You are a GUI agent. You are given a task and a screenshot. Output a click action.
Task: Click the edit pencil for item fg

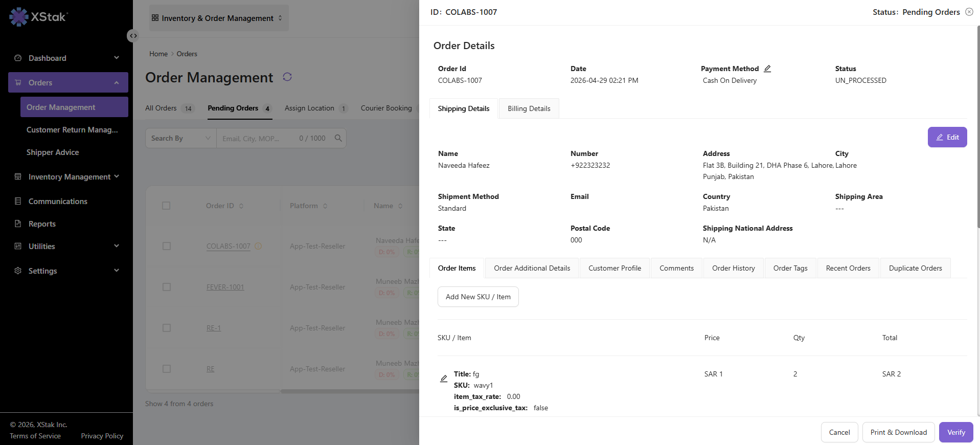444,379
